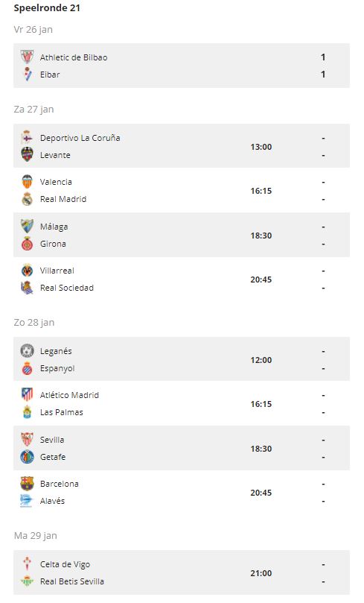Select the Atlético Madrid striped crest

(x=28, y=395)
